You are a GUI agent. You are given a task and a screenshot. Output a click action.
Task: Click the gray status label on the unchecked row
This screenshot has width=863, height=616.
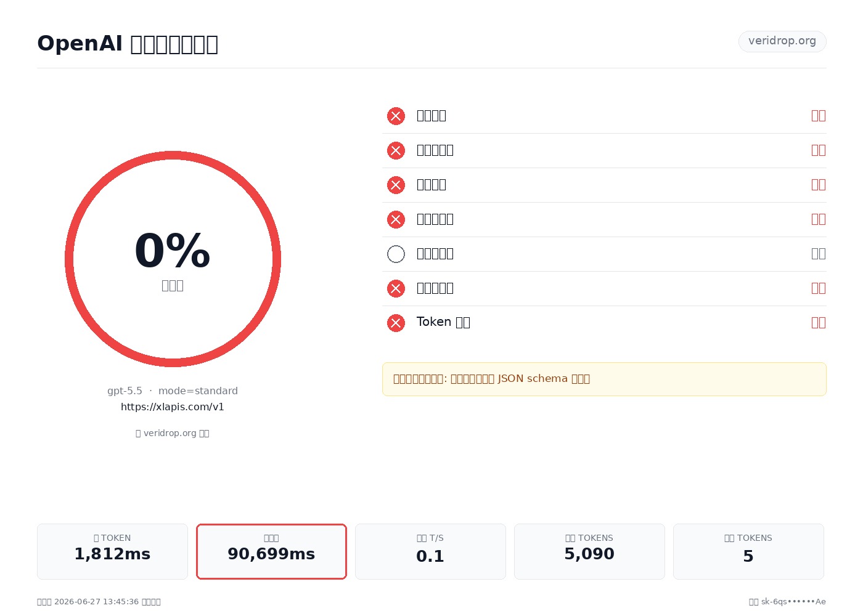point(819,253)
